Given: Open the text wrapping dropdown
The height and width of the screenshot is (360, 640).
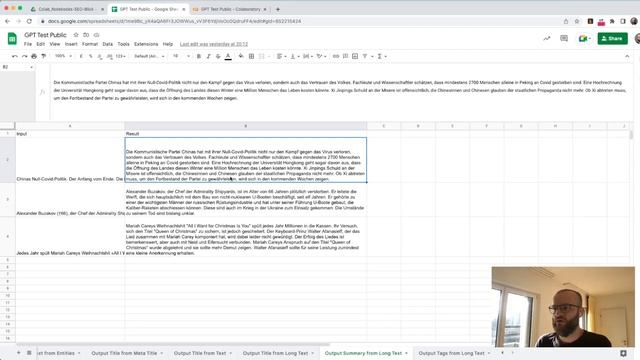Looking at the screenshot, I should coord(308,56).
